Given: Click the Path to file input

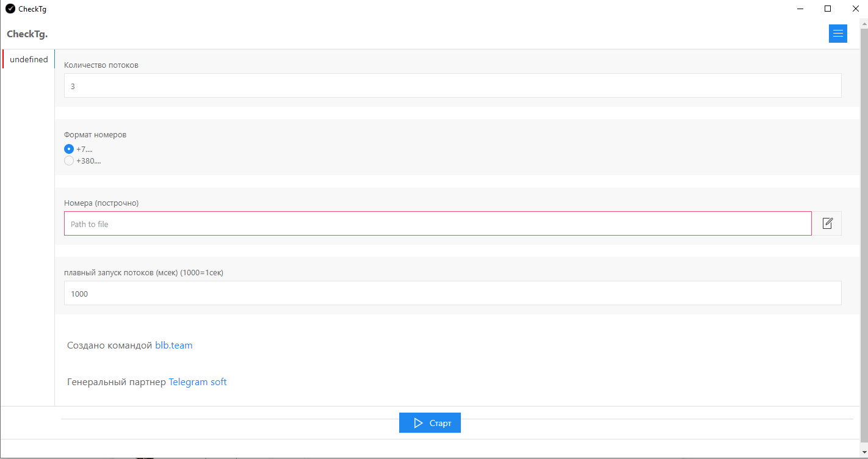Looking at the screenshot, I should [x=438, y=223].
